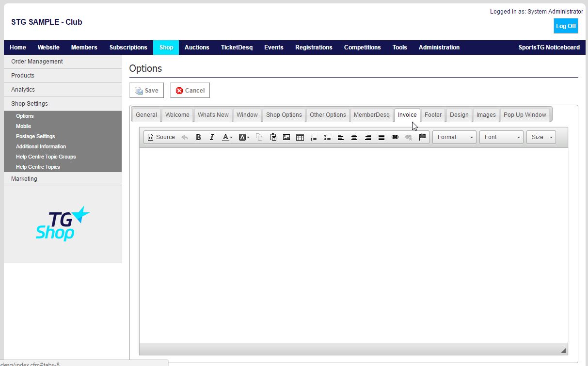This screenshot has height=366, width=588.
Task: Open the Administration menu
Action: tap(439, 48)
